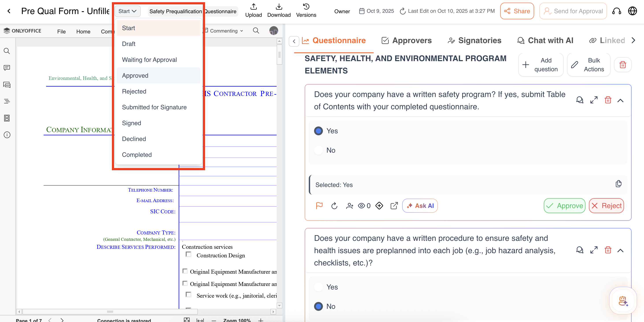Click the Versions history icon
This screenshot has width=644, height=322.
point(306,7)
